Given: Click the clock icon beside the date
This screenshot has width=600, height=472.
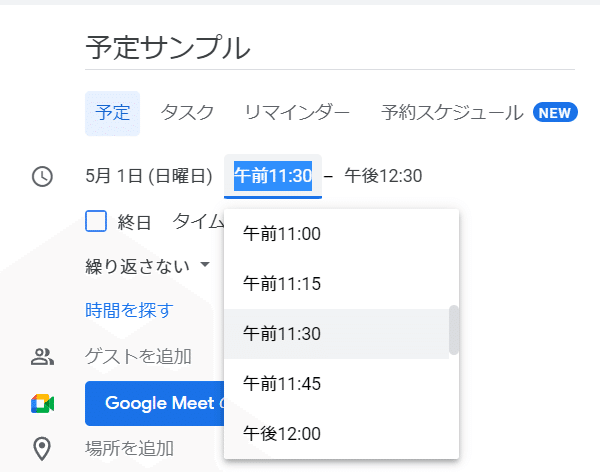Looking at the screenshot, I should 42,176.
